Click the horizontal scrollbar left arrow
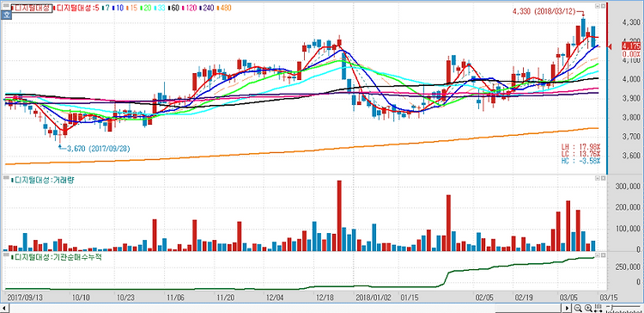 pyautogui.click(x=5, y=308)
